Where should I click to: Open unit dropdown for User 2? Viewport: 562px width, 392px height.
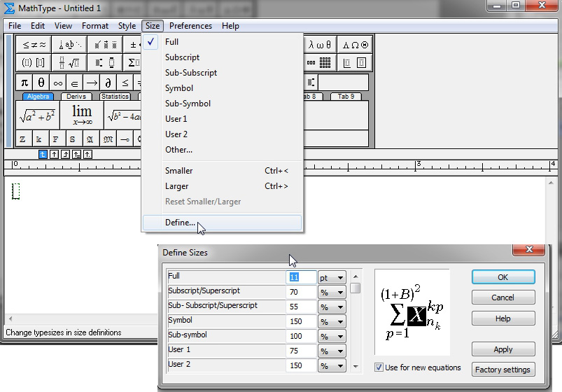pyautogui.click(x=332, y=366)
